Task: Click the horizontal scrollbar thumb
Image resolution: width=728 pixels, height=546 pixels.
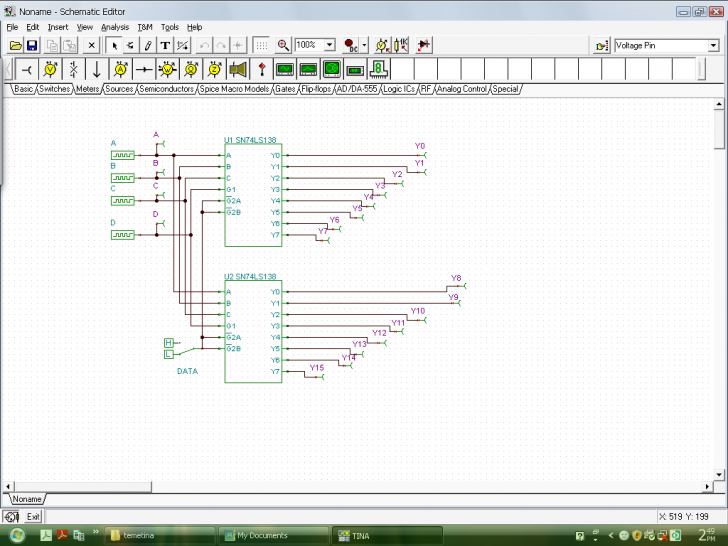Action: coord(83,487)
